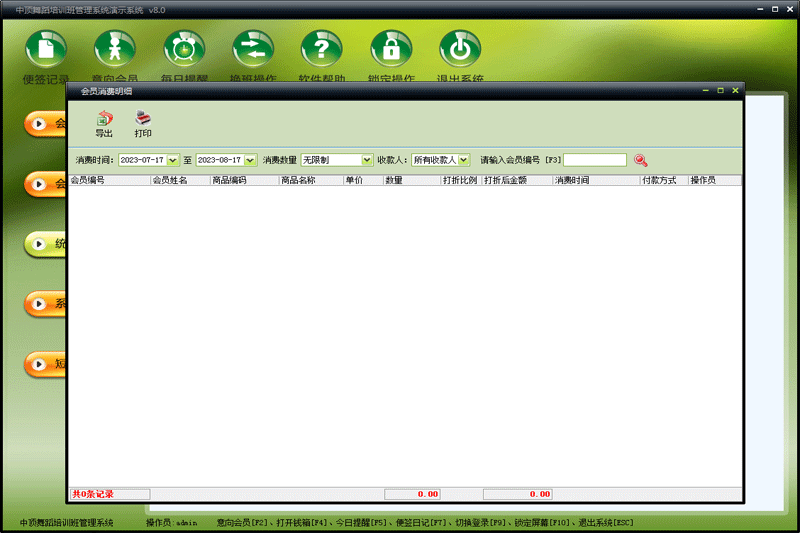Click the 操作员 column header
Viewport: 800px width, 533px height.
(x=715, y=180)
